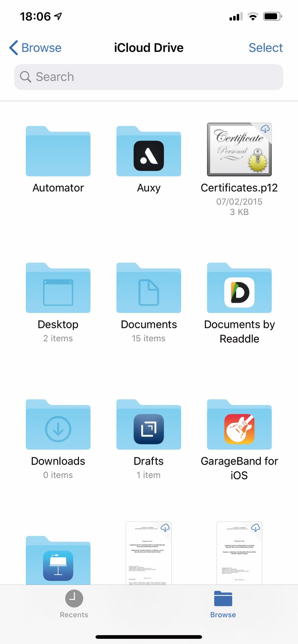Tap the Select button

pyautogui.click(x=266, y=48)
